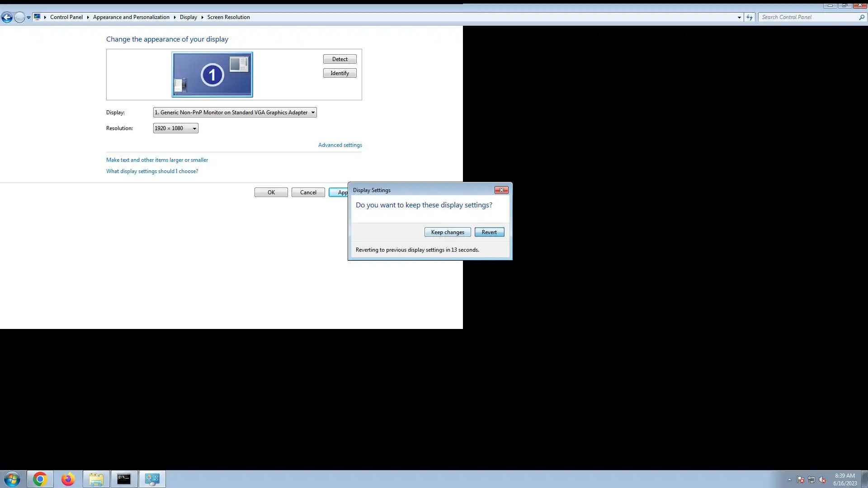This screenshot has height=488, width=868.
Task: Open File Explorer taskbar icon
Action: coord(96,479)
